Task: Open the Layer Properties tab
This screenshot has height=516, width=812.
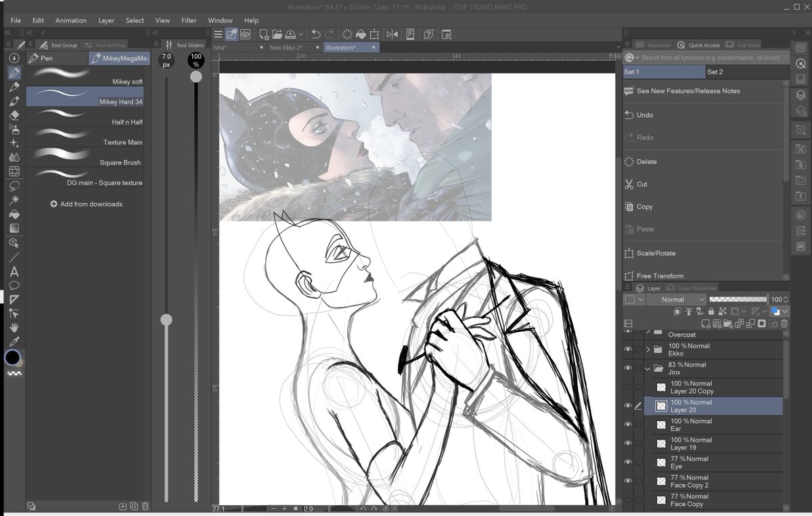Action: 692,288
